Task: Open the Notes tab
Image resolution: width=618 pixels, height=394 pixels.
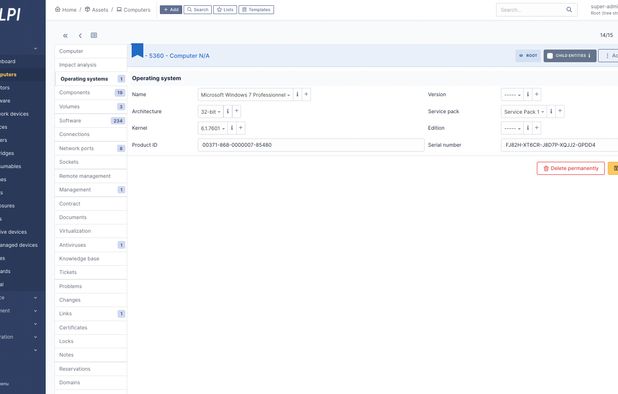Action: 91,355
